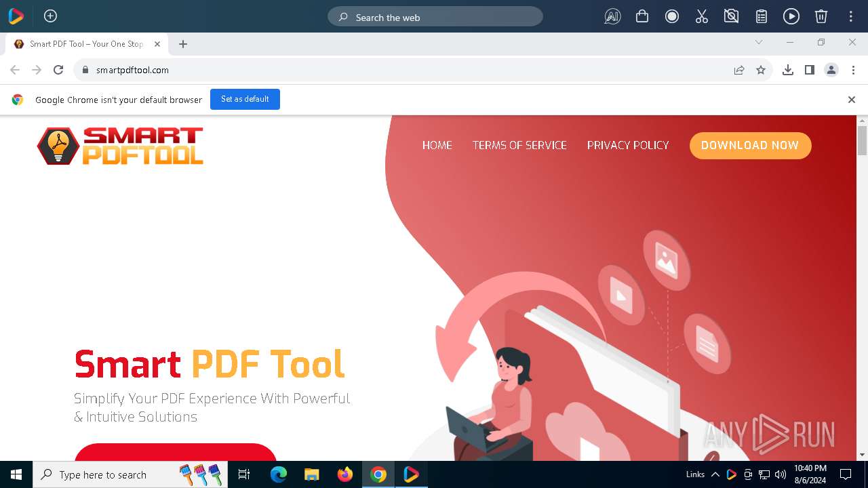The height and width of the screenshot is (488, 868).
Task: Click the play media icon in top toolbar
Action: 791,16
